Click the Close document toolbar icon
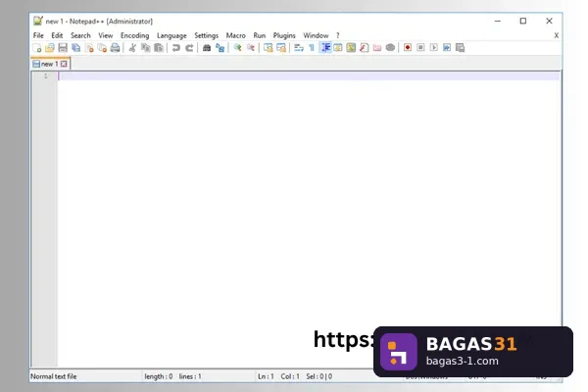 (x=89, y=48)
